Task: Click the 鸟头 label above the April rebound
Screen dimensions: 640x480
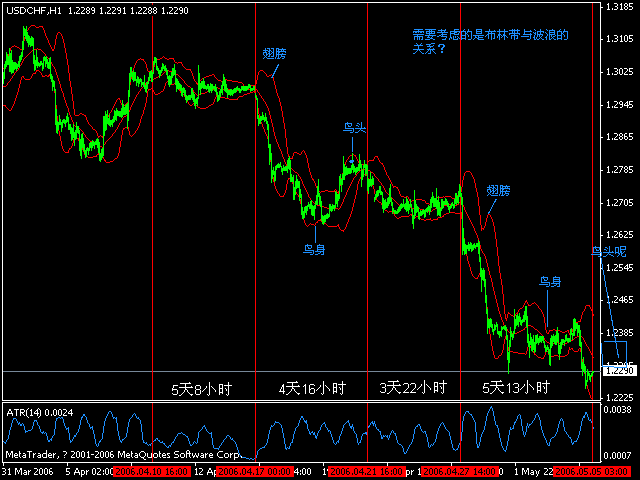Action: coord(354,128)
